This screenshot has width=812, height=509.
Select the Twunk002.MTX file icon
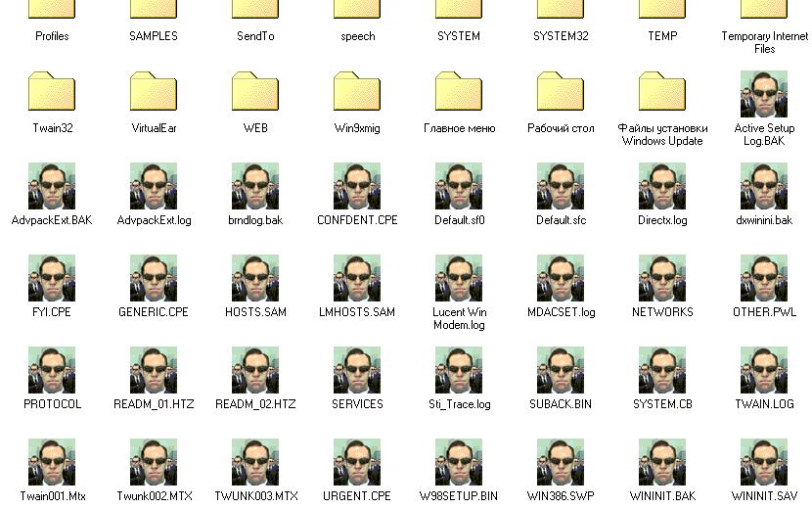154,462
